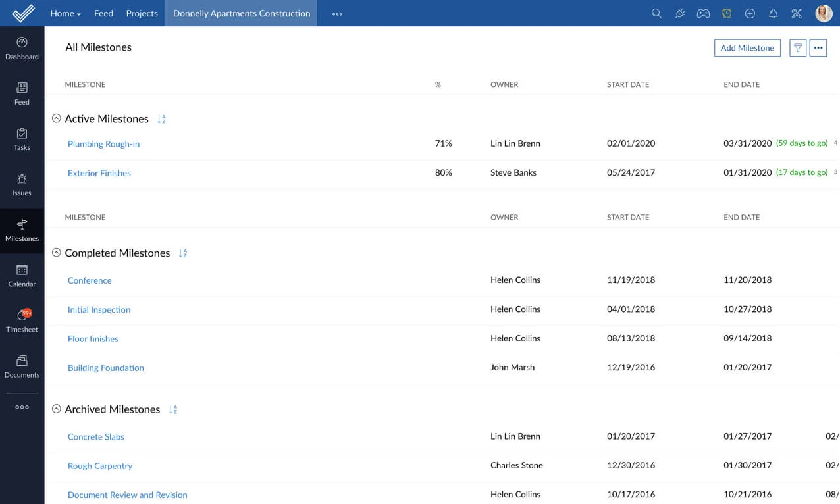Sort Active Milestones with sort icon
Screen dimensions: 840x504
(x=161, y=119)
